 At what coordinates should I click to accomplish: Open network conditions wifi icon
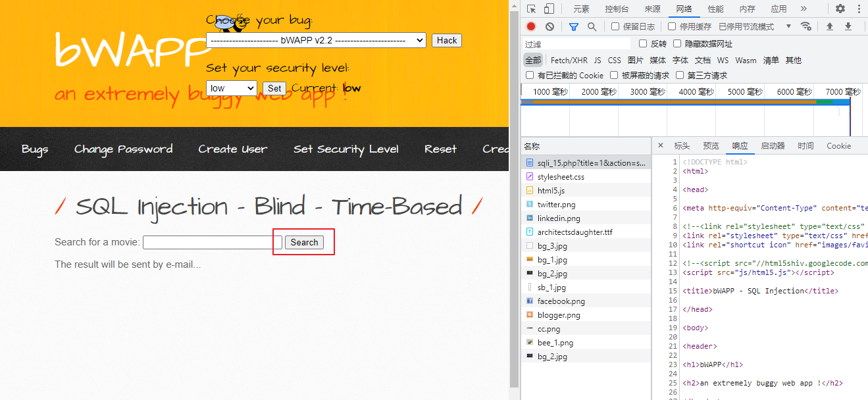tap(805, 26)
